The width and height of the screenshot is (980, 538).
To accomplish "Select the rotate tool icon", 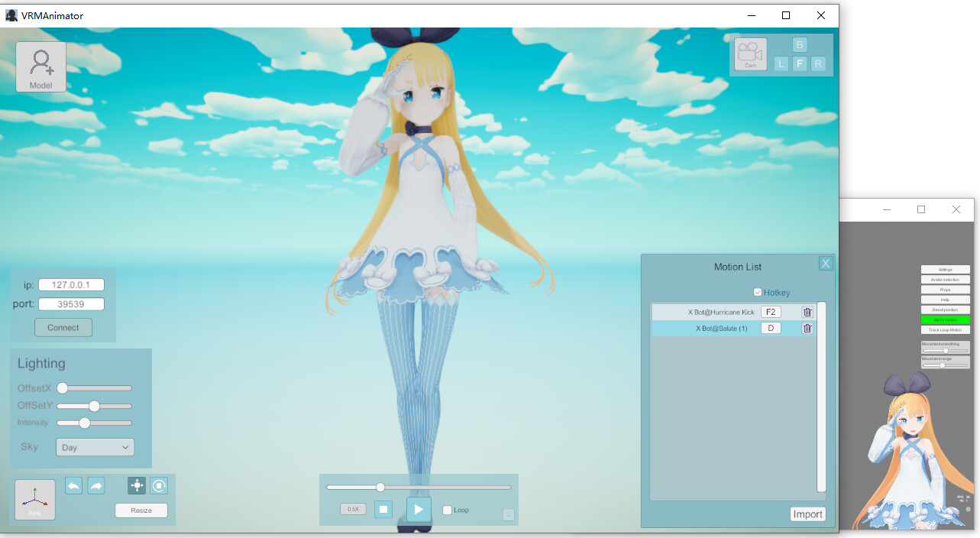I will coord(159,485).
